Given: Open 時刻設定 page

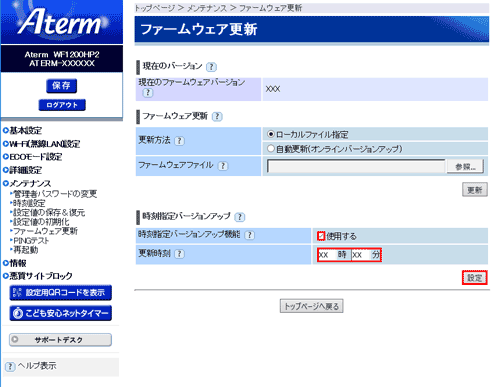Looking at the screenshot, I should click(29, 203).
